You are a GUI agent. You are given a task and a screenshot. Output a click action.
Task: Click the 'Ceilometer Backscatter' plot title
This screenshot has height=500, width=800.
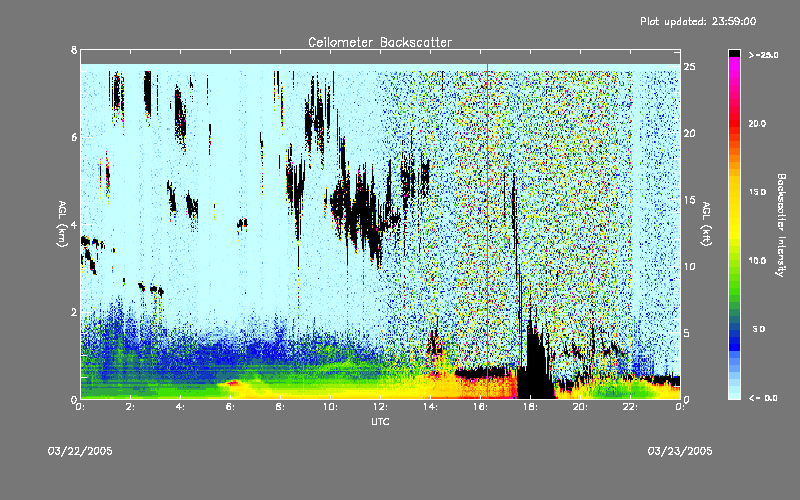coord(380,42)
